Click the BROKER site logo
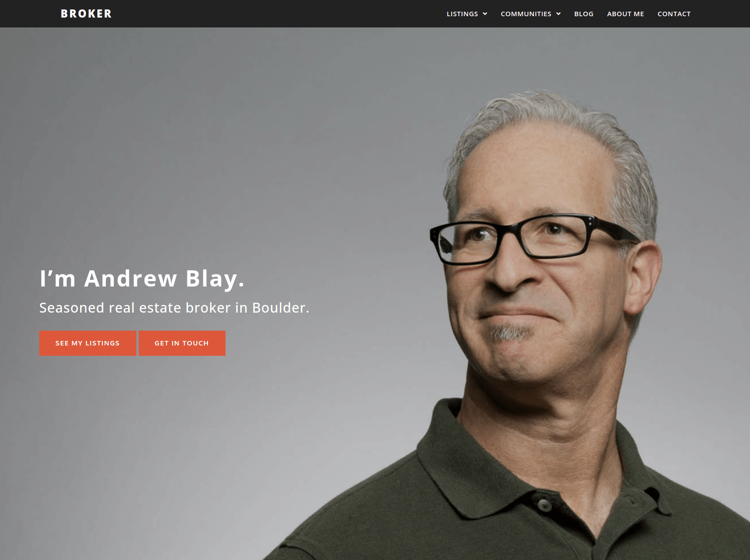This screenshot has width=750, height=560. point(86,14)
